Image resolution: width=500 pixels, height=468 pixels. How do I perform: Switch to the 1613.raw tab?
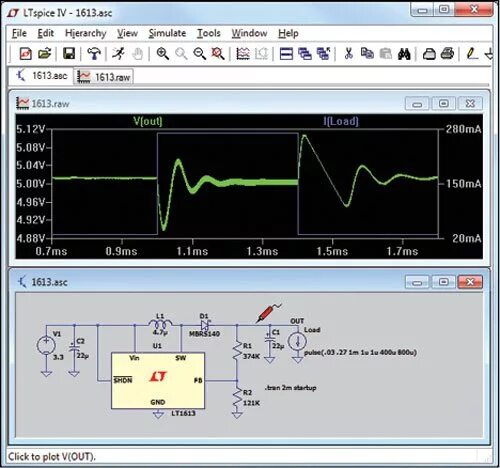(x=104, y=77)
